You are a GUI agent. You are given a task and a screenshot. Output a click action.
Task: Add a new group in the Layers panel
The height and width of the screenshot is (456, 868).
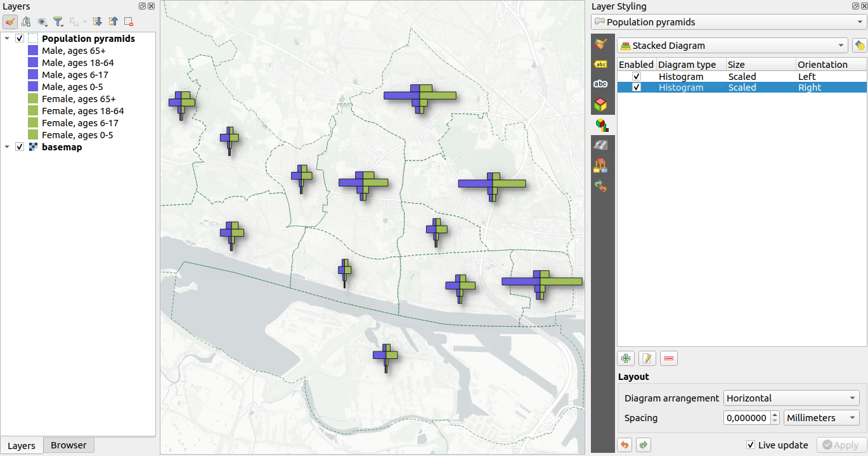[26, 21]
